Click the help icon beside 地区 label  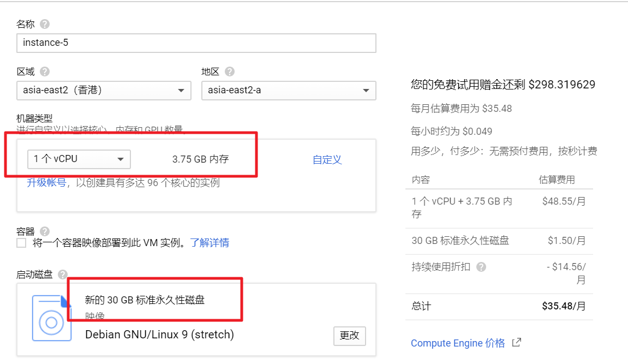point(230,71)
